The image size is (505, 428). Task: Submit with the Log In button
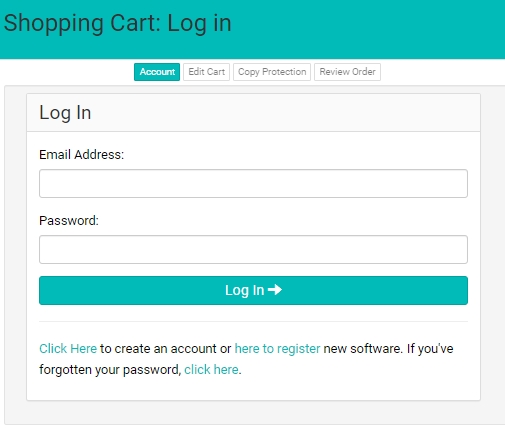pyautogui.click(x=253, y=290)
